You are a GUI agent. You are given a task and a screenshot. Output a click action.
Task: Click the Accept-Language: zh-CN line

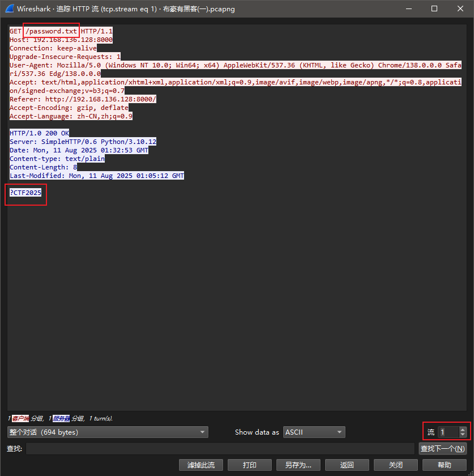click(71, 116)
